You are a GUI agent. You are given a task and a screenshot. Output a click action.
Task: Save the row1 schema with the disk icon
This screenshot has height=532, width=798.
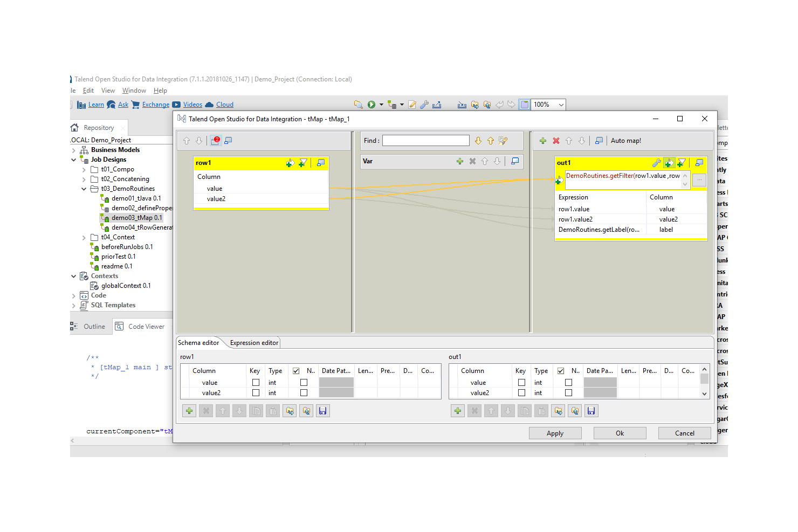click(322, 410)
